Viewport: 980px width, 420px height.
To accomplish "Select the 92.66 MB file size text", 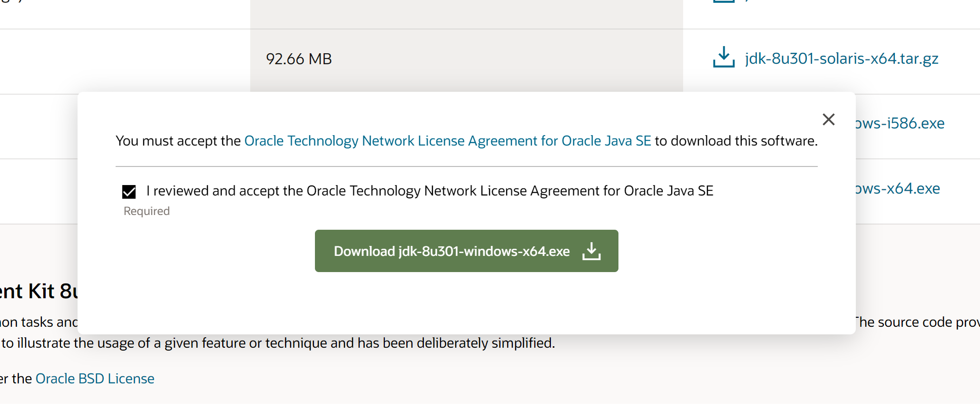I will (299, 59).
